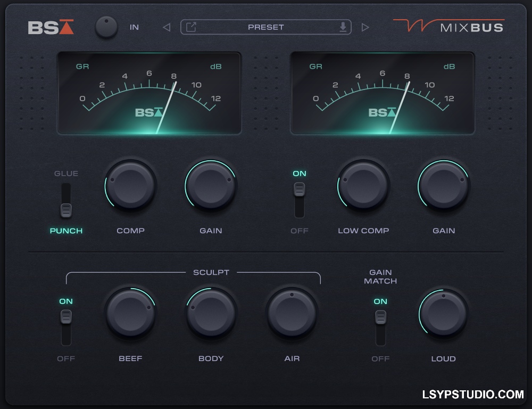Click the LOW COMP knob
The height and width of the screenshot is (409, 532).
point(363,185)
